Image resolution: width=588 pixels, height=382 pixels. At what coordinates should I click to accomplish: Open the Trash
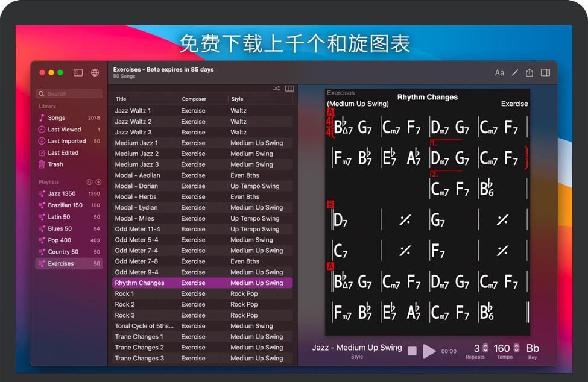click(69, 164)
